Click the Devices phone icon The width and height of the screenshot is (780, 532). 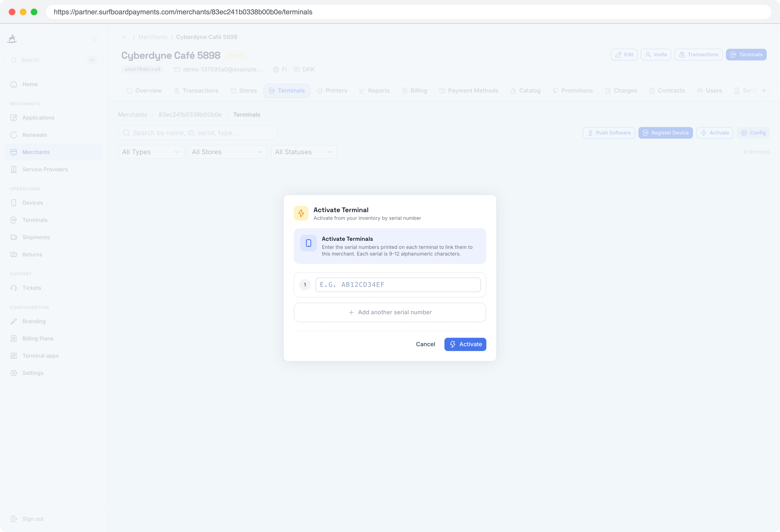(x=14, y=203)
